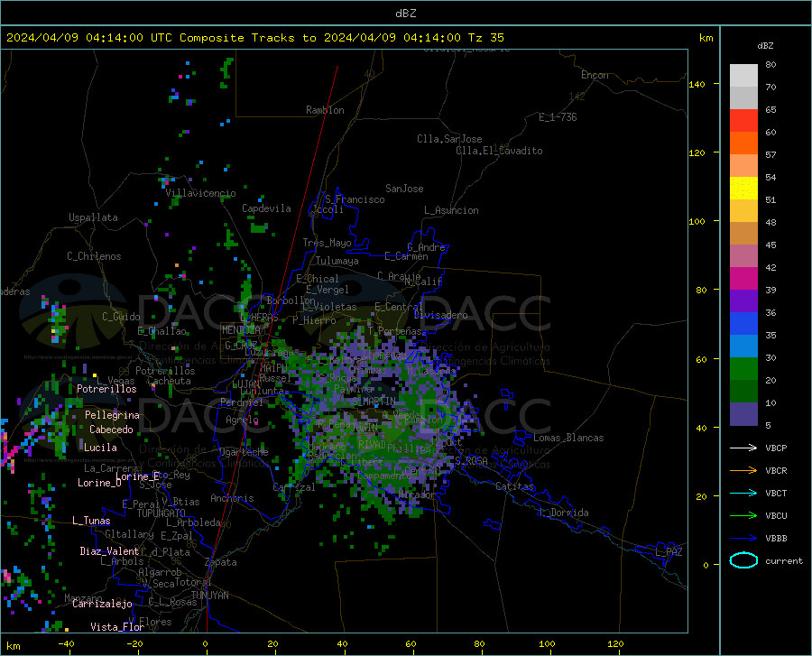
Task: Pick the green 30 dBZ color swatch
Action: 743,369
